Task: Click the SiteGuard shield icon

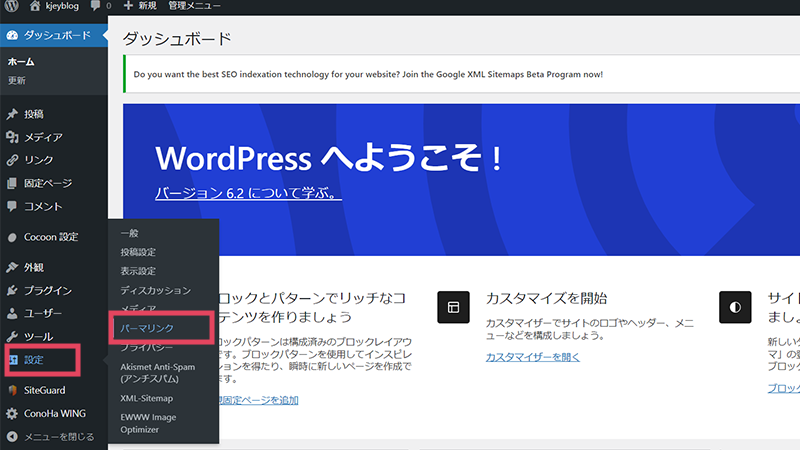Action: coord(12,390)
